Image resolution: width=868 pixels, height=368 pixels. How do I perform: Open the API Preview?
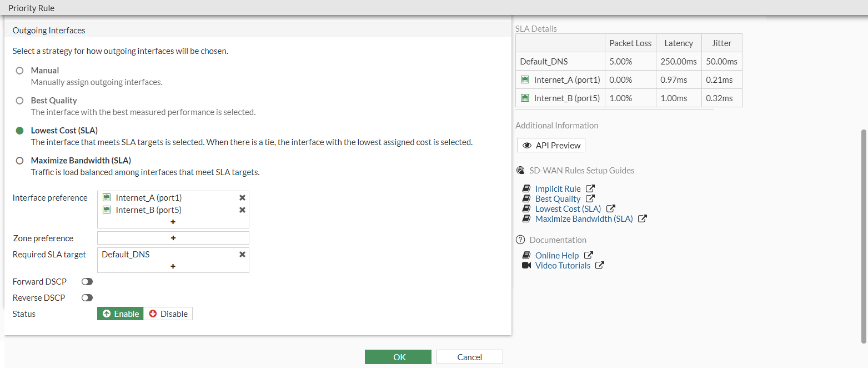[x=551, y=146]
